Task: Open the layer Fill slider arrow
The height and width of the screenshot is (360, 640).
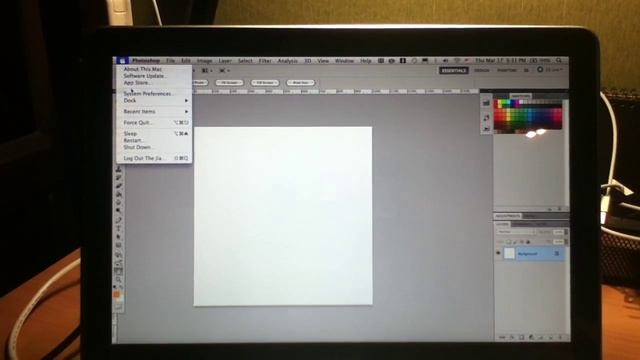Action: tap(566, 242)
